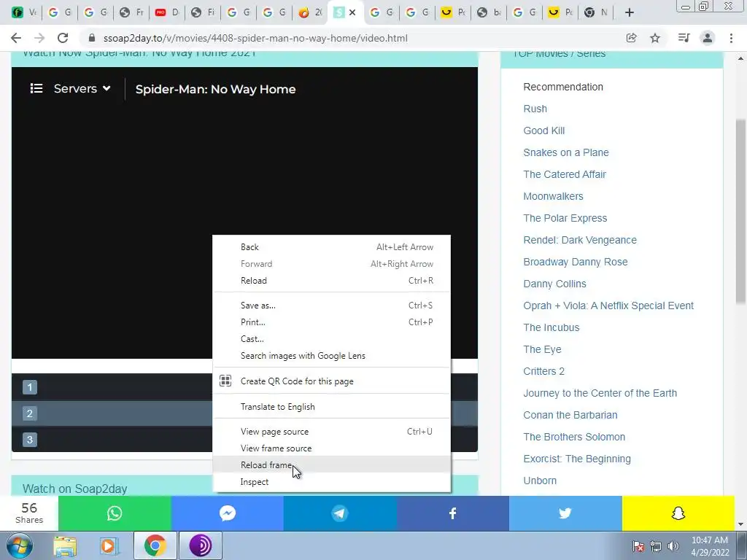Choose Cast... from context menu
Screen dimensions: 747x560
332,339
